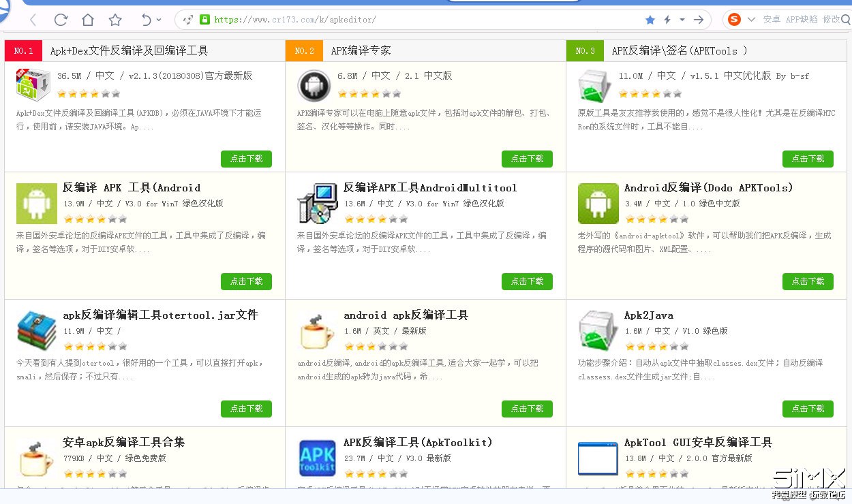Click the lightning speed-mode icon
852x504 pixels.
[667, 20]
